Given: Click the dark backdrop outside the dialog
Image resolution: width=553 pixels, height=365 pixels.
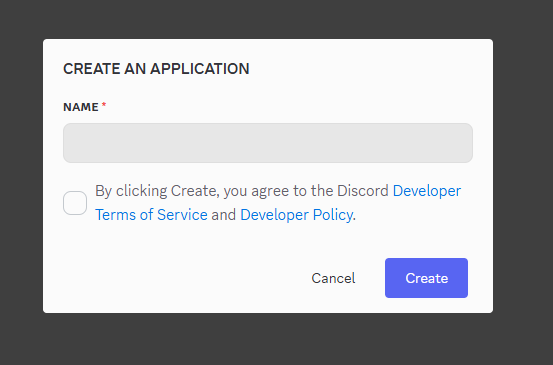Looking at the screenshot, I should [x=275, y=339].
